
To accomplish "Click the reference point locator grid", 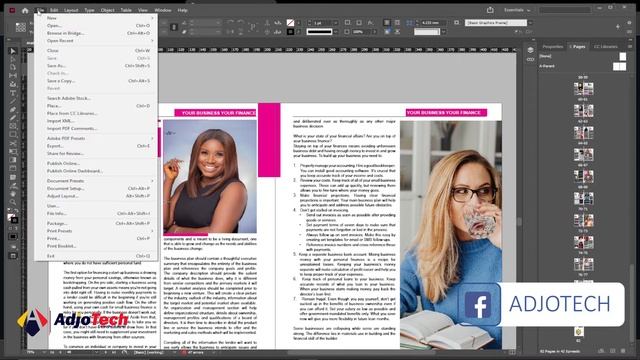I will click(20, 27).
